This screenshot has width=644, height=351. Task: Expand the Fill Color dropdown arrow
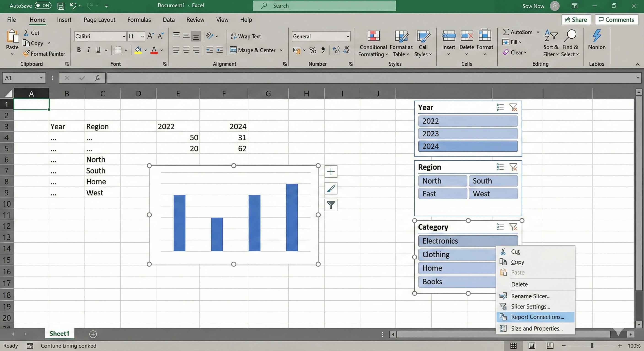point(146,50)
